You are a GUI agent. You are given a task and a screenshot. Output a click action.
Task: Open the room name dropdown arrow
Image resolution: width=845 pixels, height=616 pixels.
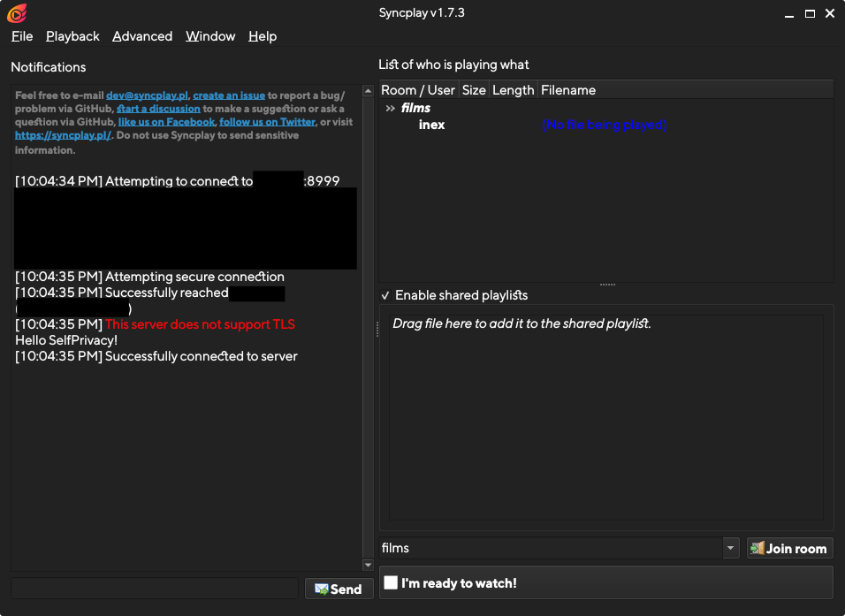(730, 548)
